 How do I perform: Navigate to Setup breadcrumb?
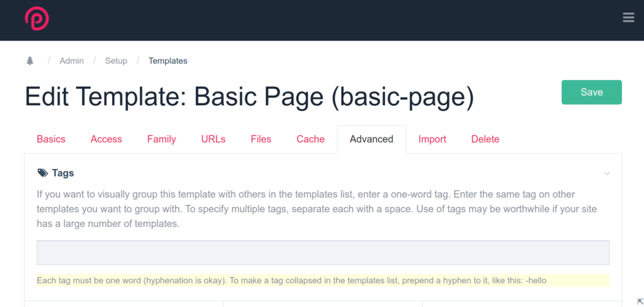[116, 61]
